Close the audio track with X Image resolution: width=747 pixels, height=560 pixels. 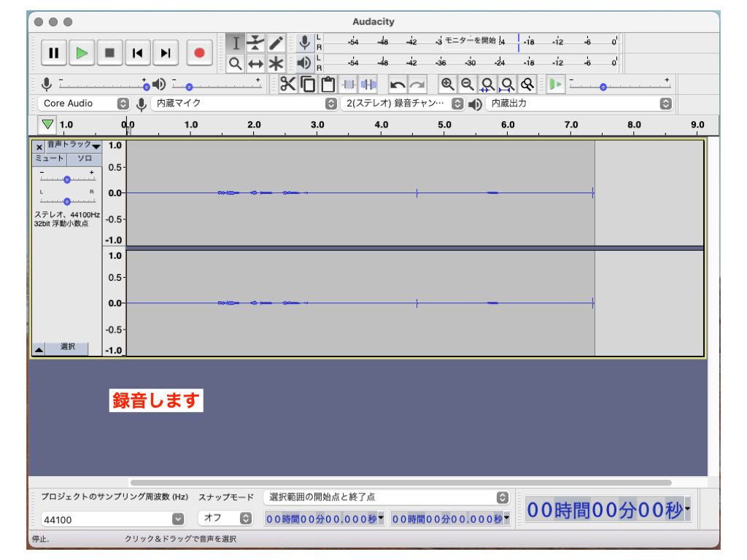point(39,147)
